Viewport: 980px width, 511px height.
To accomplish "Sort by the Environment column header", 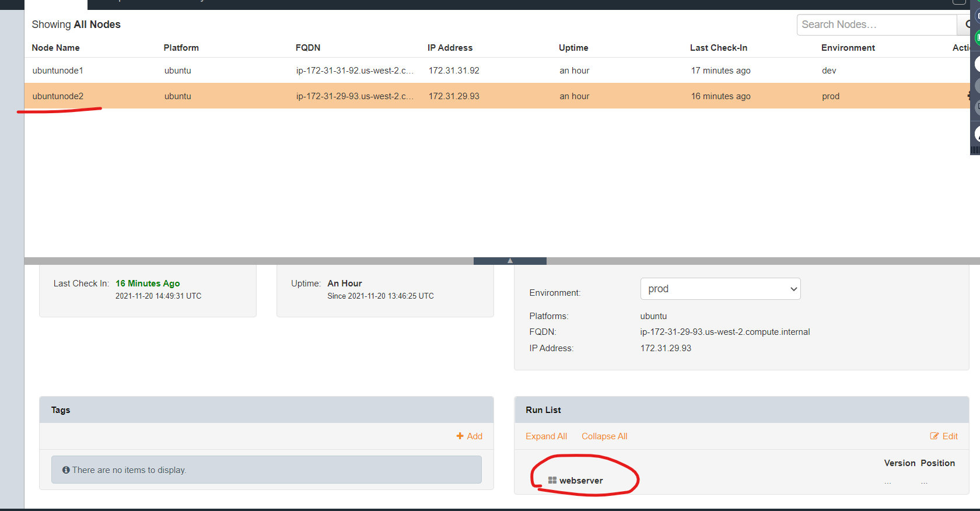I will click(848, 48).
